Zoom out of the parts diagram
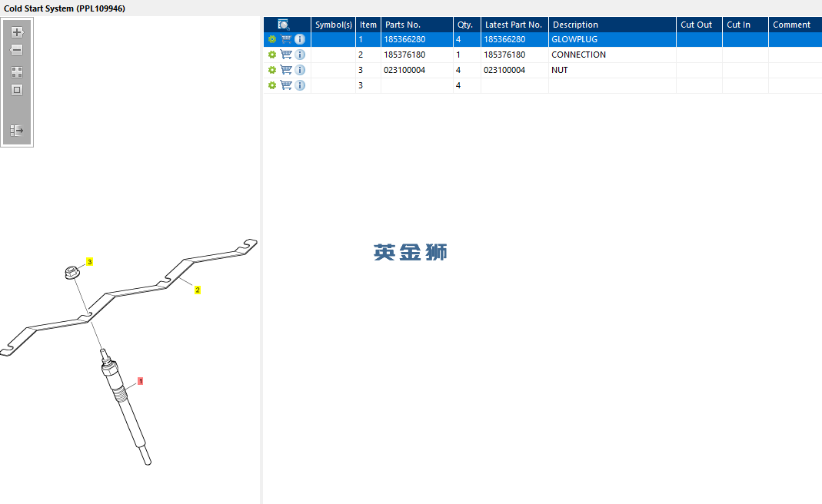Viewport: 822px width, 504px height. [x=17, y=50]
